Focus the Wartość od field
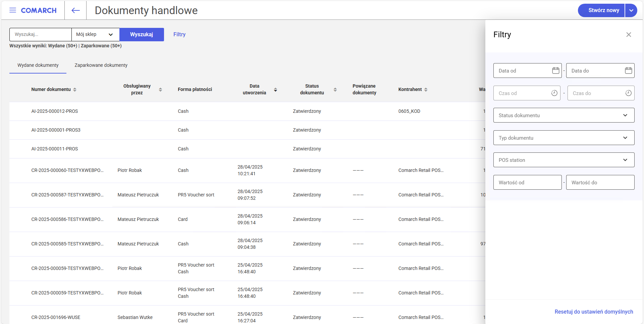The height and width of the screenshot is (324, 644). tap(527, 182)
